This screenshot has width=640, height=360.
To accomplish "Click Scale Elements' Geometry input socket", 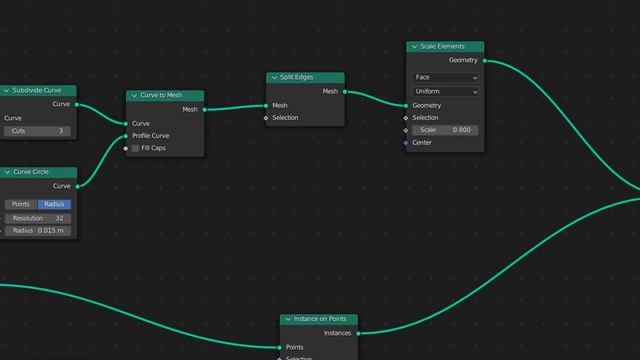I will (406, 106).
